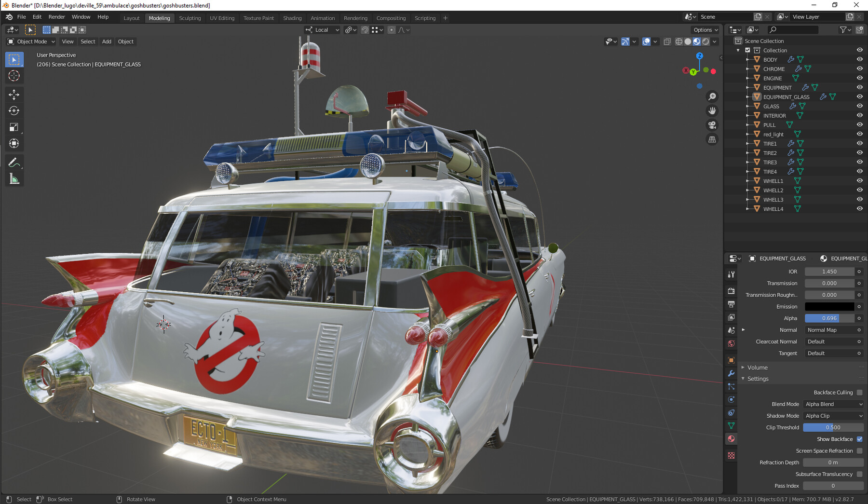868x504 pixels.
Task: Open the Physics properties tab
Action: pyautogui.click(x=731, y=399)
